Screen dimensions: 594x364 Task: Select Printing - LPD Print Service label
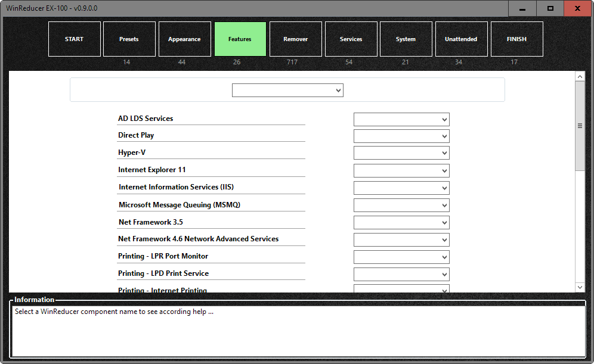click(x=163, y=273)
